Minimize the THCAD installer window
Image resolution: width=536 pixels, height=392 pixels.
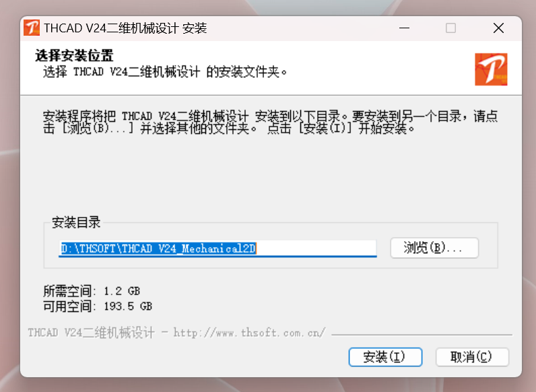[x=405, y=28]
